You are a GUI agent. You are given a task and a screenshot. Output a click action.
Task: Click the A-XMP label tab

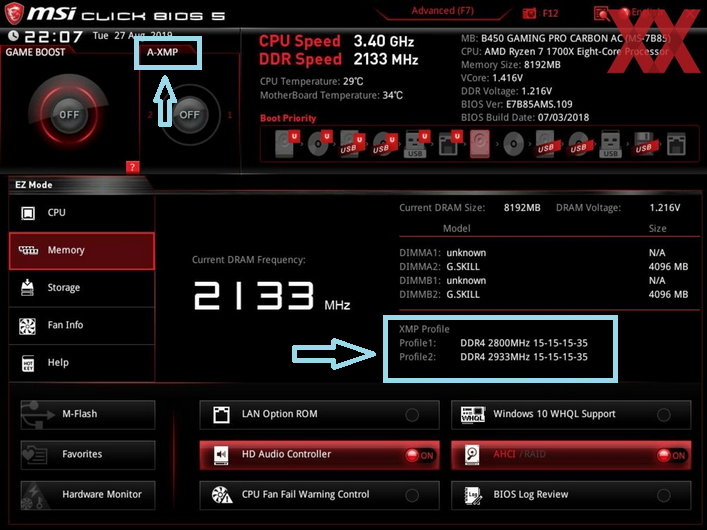[165, 52]
